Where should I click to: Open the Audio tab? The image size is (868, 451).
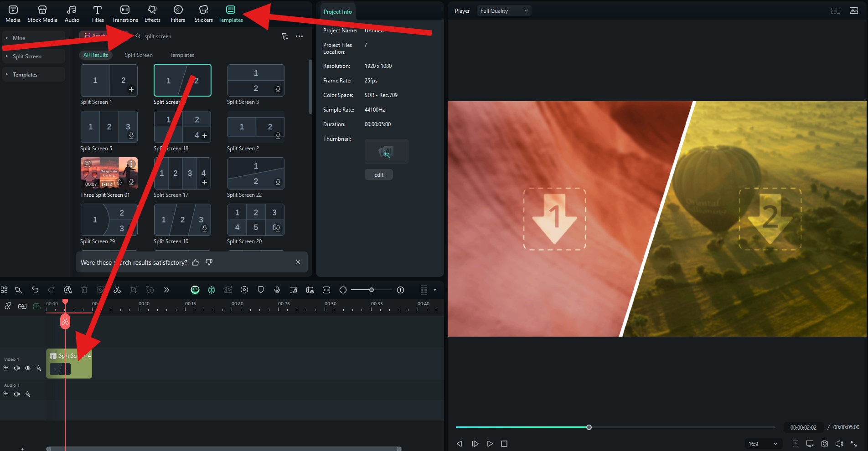[72, 14]
